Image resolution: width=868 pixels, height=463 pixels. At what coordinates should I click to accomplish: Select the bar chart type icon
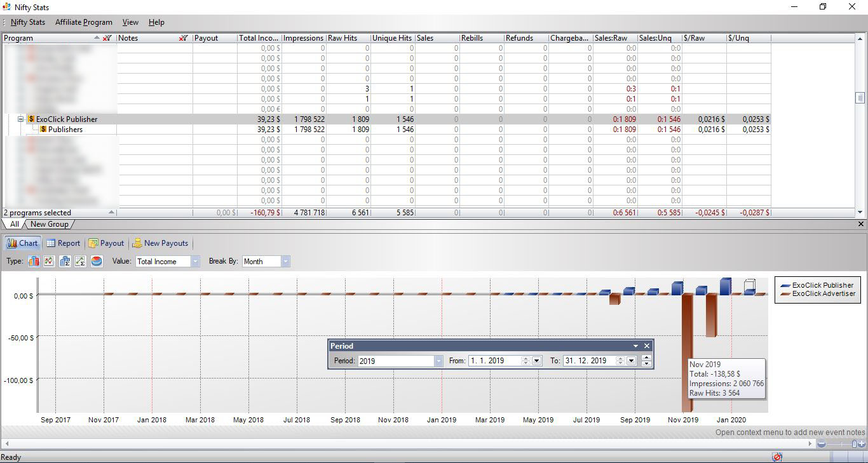coord(34,261)
